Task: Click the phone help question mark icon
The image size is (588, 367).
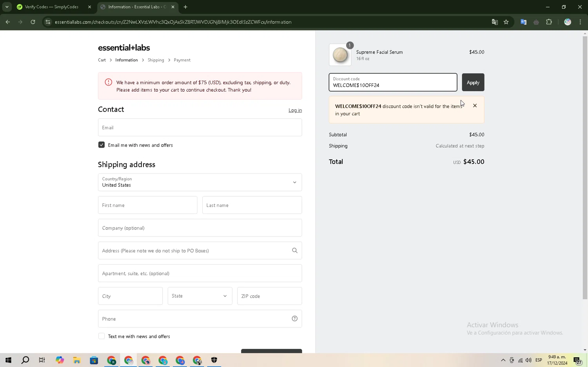Action: click(295, 318)
